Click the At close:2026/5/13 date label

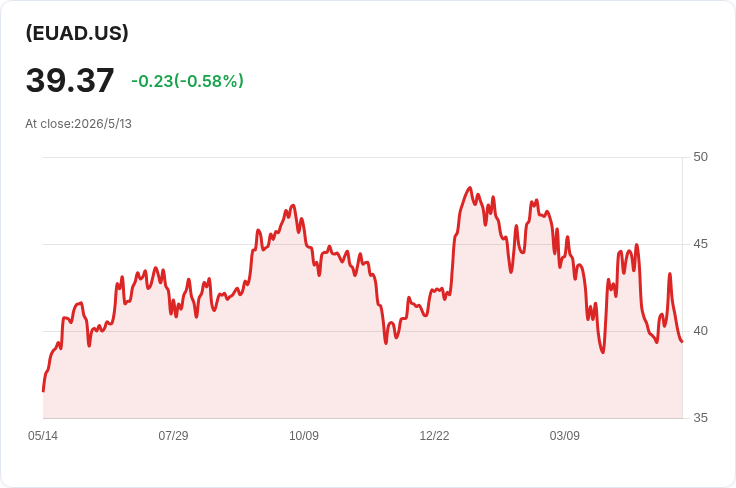78,124
